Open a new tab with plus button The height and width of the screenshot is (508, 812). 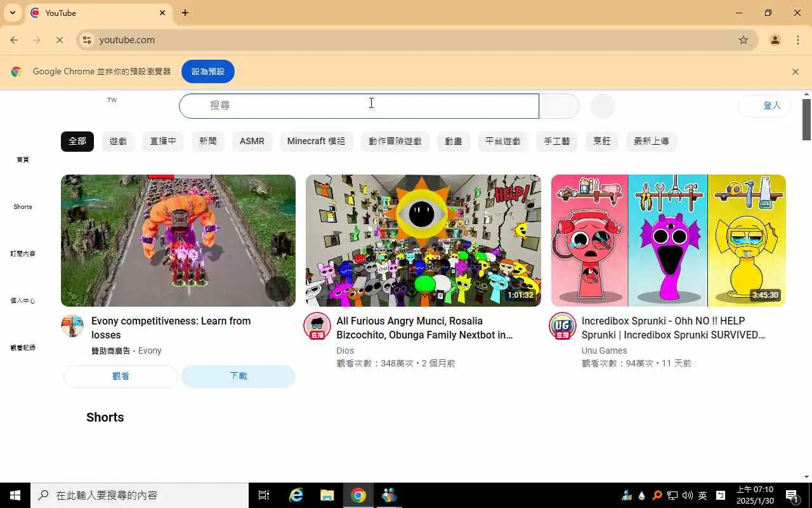(185, 13)
